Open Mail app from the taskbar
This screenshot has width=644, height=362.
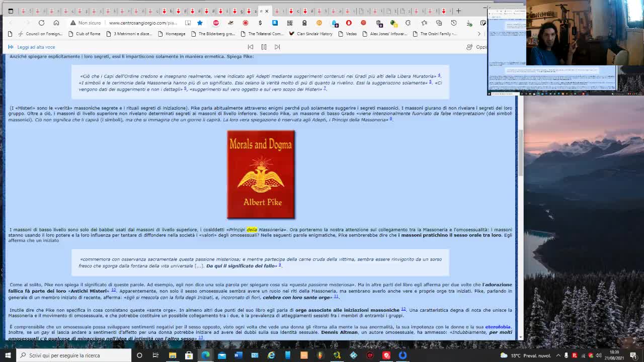pyautogui.click(x=222, y=355)
